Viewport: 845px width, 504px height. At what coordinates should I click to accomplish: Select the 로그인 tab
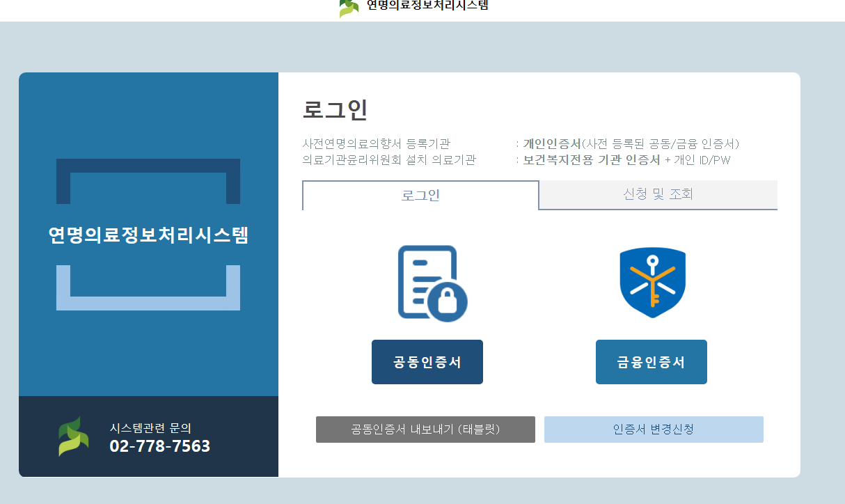tap(420, 195)
